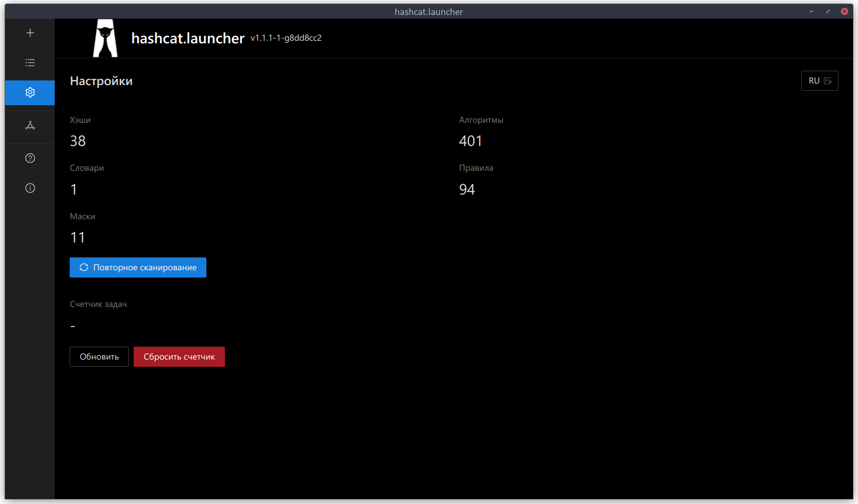Click the red Сбросить счетчик button
Image resolution: width=858 pixels, height=504 pixels.
coord(179,357)
